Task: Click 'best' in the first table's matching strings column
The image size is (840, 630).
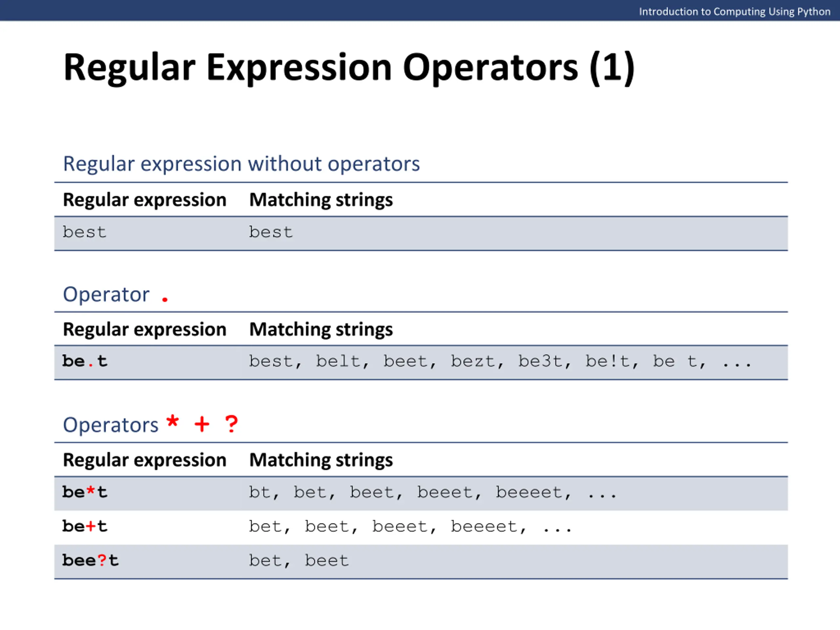Action: pyautogui.click(x=271, y=232)
